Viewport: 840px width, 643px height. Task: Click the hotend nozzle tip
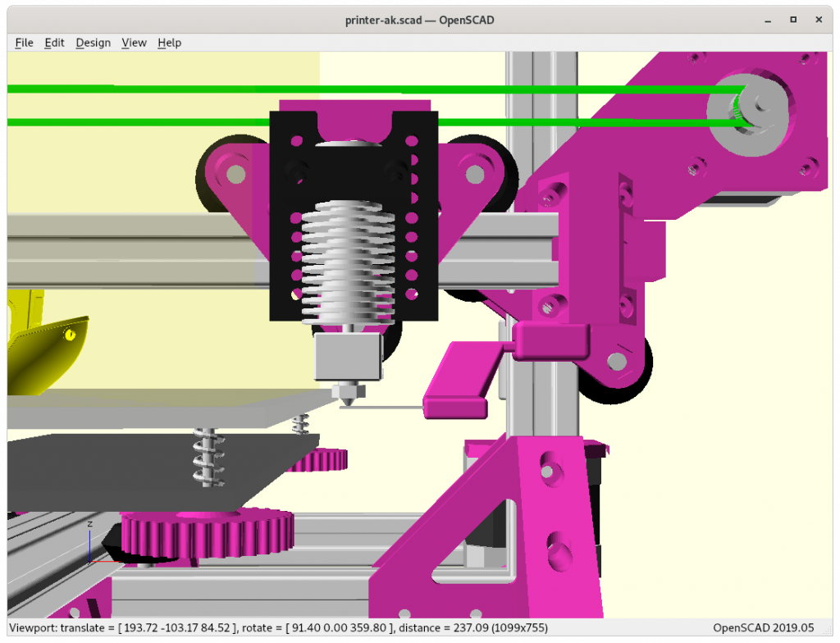click(348, 394)
